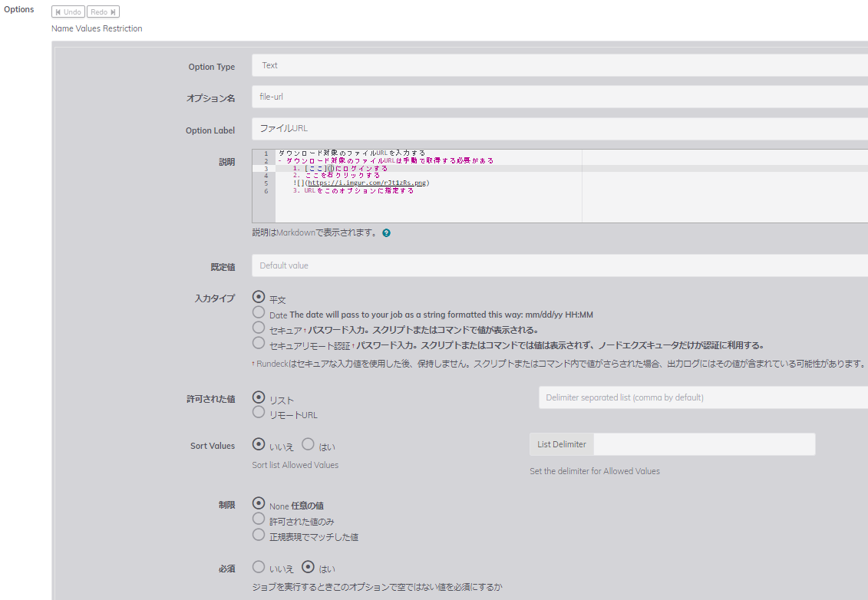868x600 pixels.
Task: Set Sort Values to はい
Action: pyautogui.click(x=309, y=444)
